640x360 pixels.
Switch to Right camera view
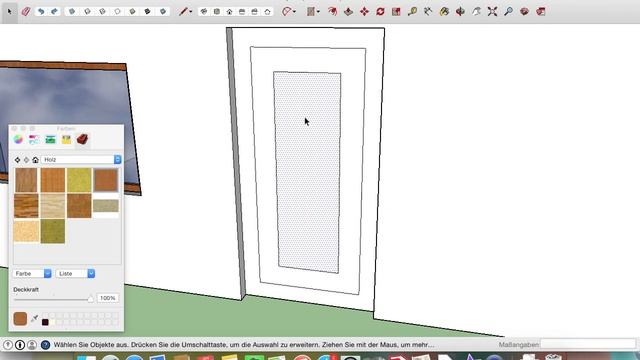242,11
